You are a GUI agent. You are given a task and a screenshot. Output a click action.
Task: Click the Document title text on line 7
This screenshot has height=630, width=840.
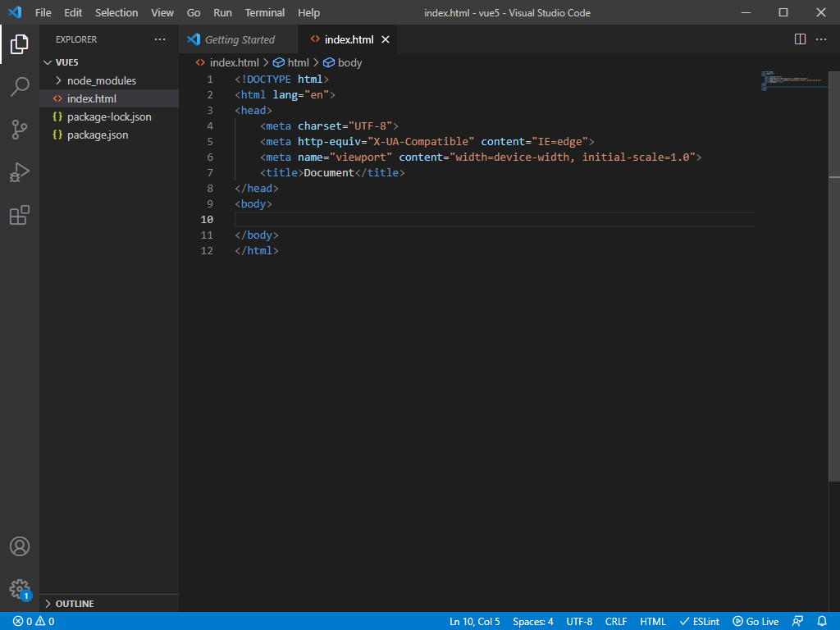329,172
